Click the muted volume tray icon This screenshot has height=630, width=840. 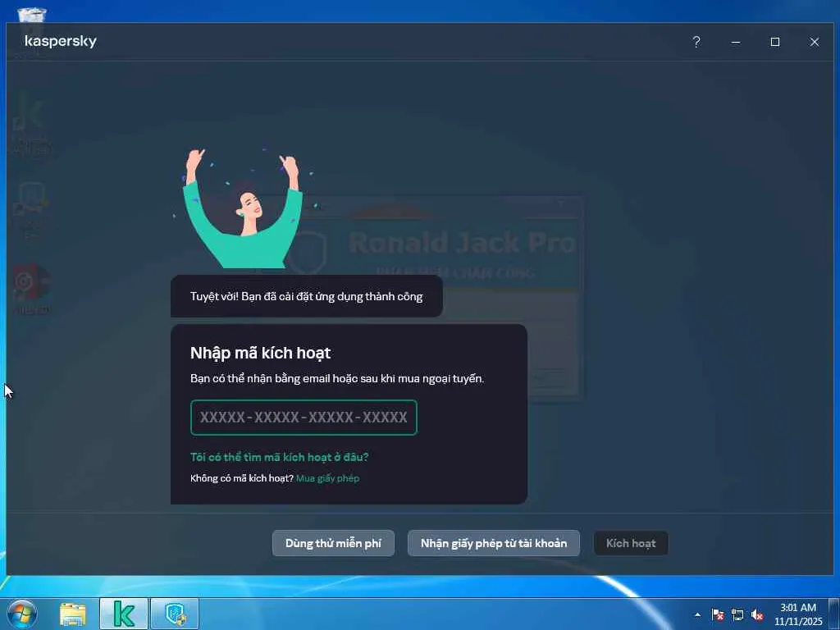pos(757,614)
